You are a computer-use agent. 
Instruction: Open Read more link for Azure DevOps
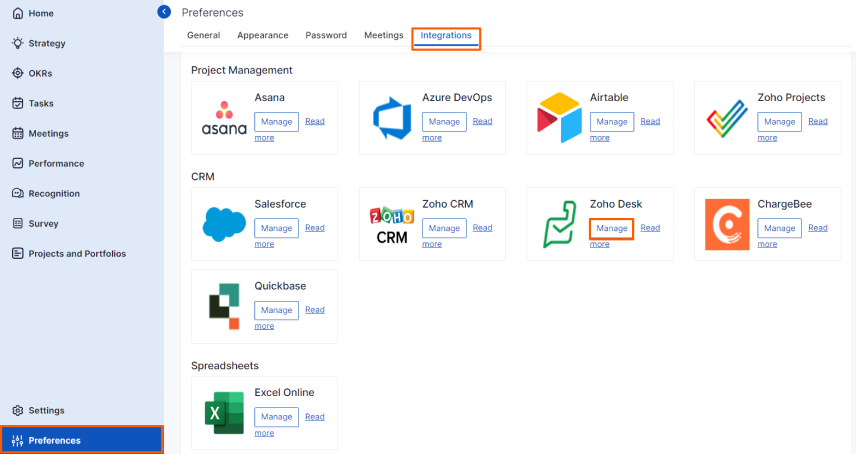[482, 121]
